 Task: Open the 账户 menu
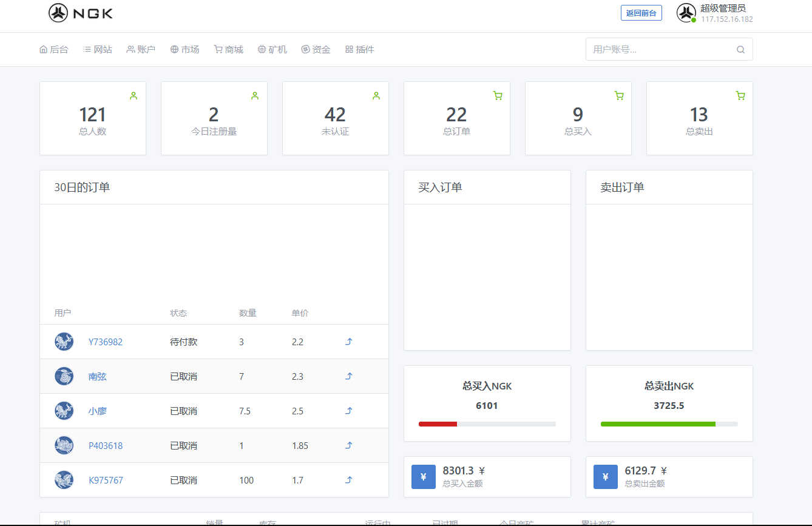coord(141,50)
